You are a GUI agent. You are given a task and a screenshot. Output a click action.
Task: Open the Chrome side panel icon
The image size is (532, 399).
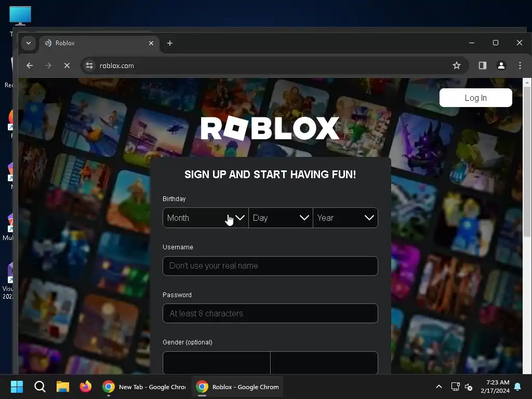point(482,65)
